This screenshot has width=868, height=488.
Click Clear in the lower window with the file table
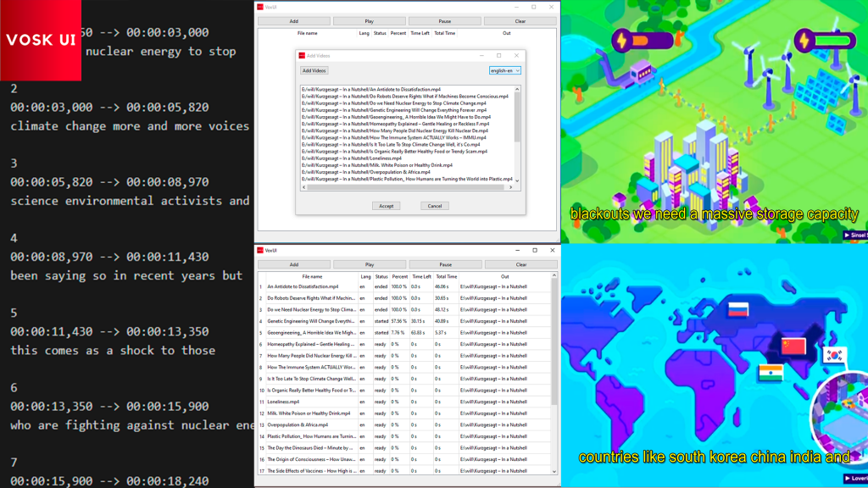click(x=520, y=264)
